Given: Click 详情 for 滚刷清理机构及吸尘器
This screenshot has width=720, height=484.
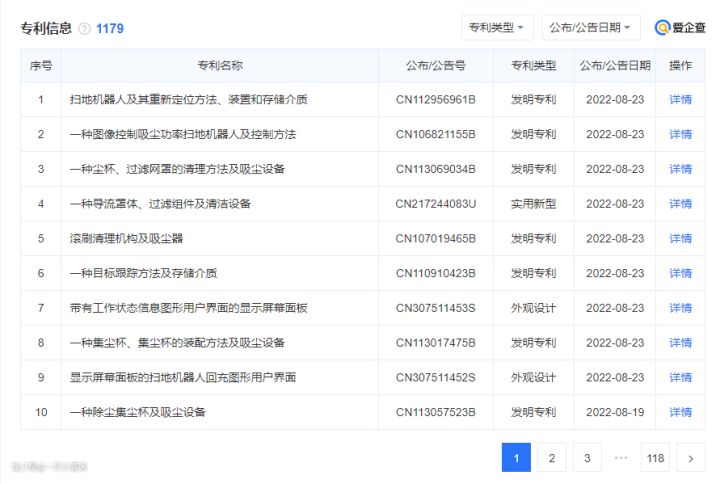Looking at the screenshot, I should click(680, 239).
